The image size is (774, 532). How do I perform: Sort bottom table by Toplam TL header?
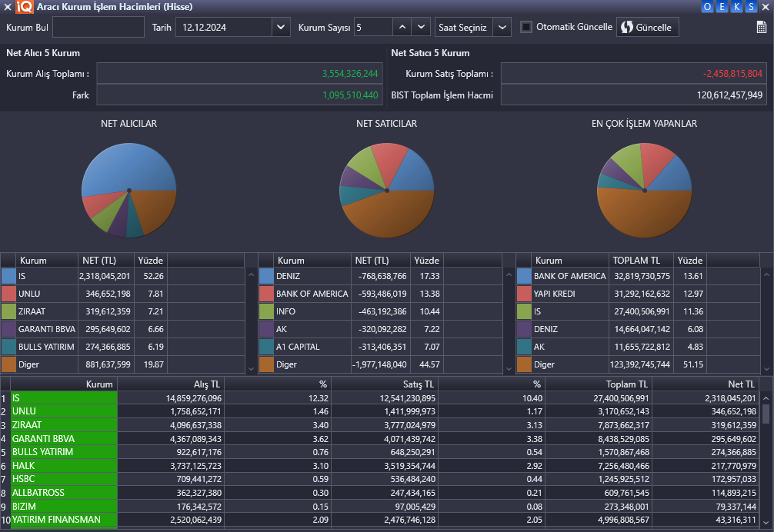(599, 384)
